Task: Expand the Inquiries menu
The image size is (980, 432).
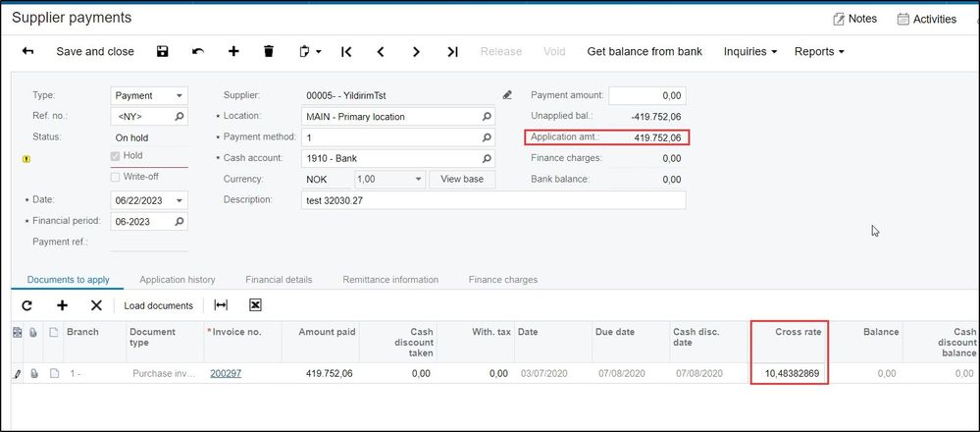Action: 750,51
